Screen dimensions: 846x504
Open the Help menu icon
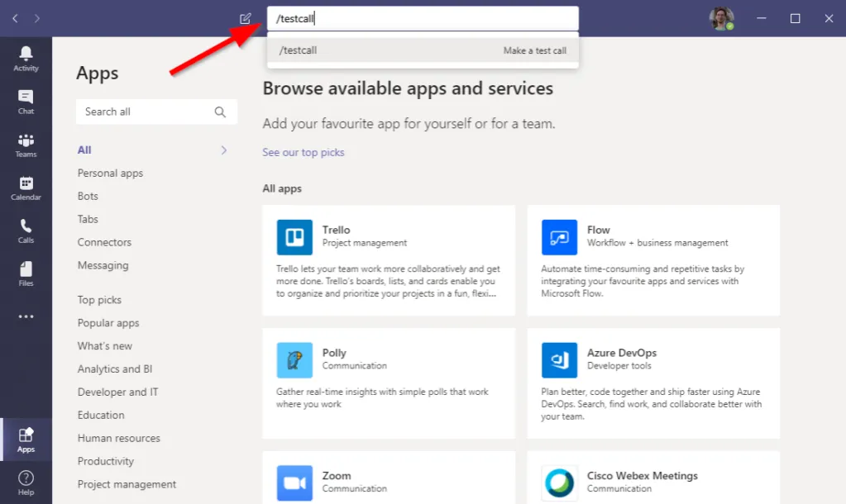(26, 483)
